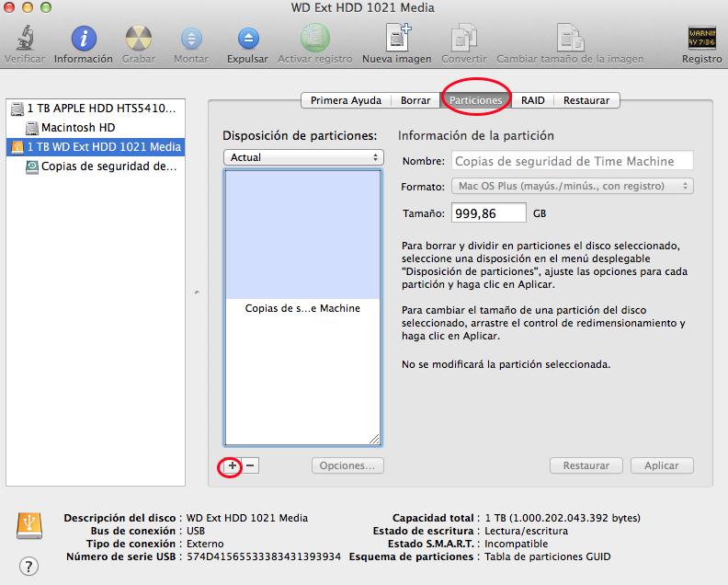
Task: Click the partition resize handle corner
Action: pyautogui.click(x=375, y=440)
